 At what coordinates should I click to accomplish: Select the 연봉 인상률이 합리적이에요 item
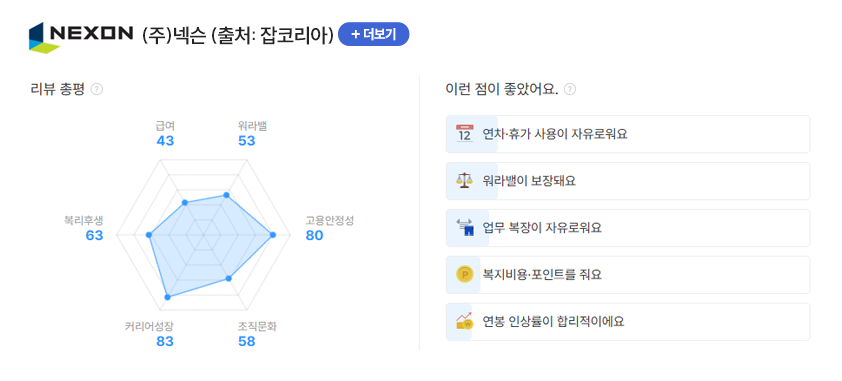click(x=628, y=321)
